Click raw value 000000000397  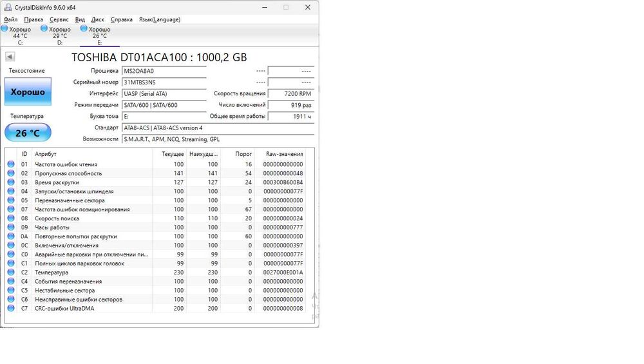pos(283,245)
